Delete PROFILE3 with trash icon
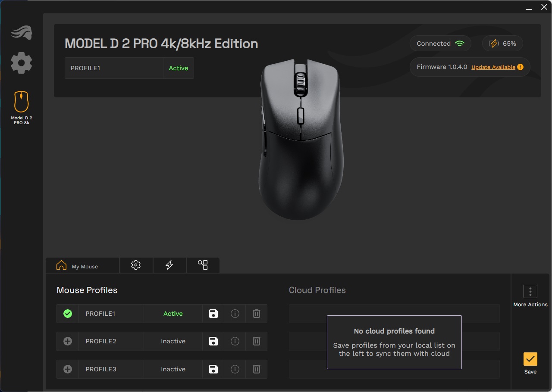 tap(257, 369)
